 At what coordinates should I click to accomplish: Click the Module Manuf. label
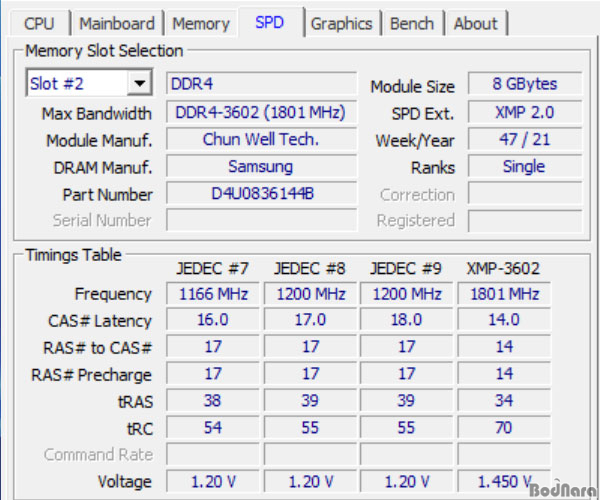[99, 141]
